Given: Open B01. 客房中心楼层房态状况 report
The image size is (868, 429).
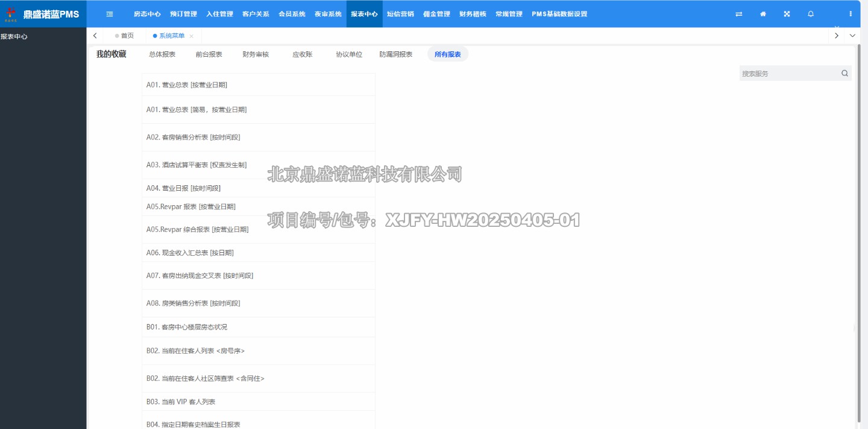Looking at the screenshot, I should pos(258,327).
